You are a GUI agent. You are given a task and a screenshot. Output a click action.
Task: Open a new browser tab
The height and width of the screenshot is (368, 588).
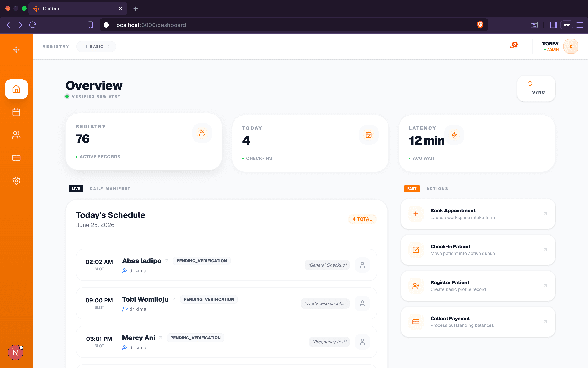(136, 9)
